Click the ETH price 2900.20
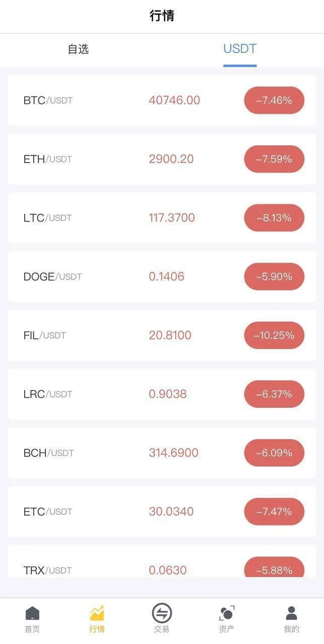 (x=171, y=159)
